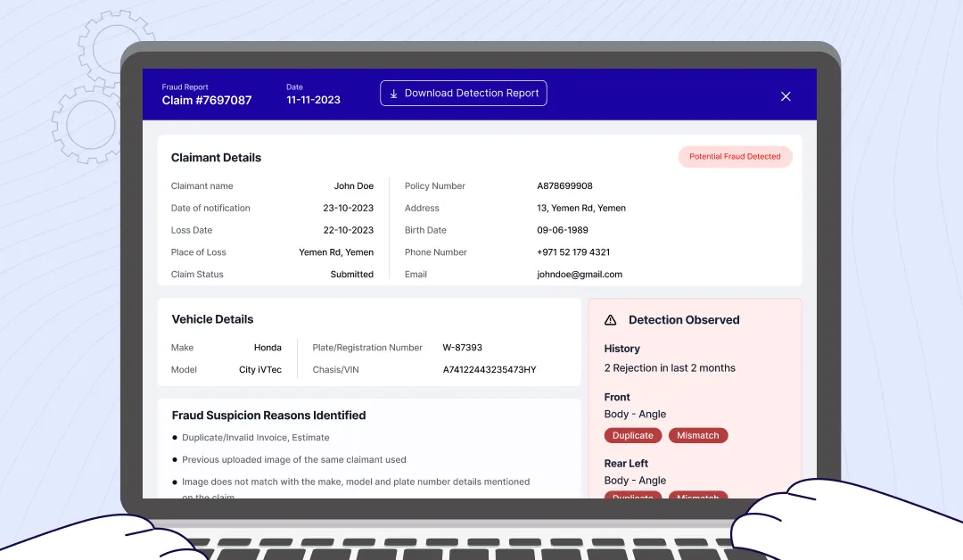Click Claim #7697087 title
Viewport: 963px width, 560px height.
207,100
